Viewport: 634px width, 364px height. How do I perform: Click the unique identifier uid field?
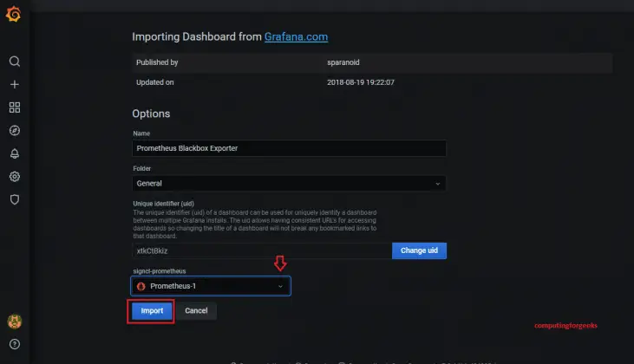pyautogui.click(x=260, y=250)
